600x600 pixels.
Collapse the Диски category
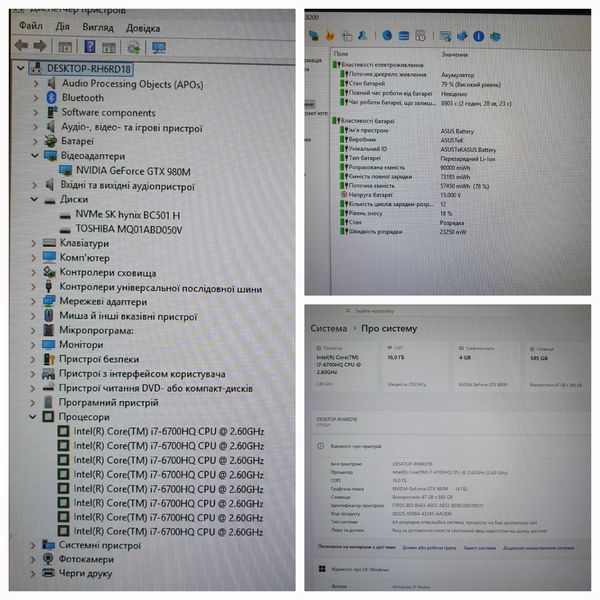(34, 199)
